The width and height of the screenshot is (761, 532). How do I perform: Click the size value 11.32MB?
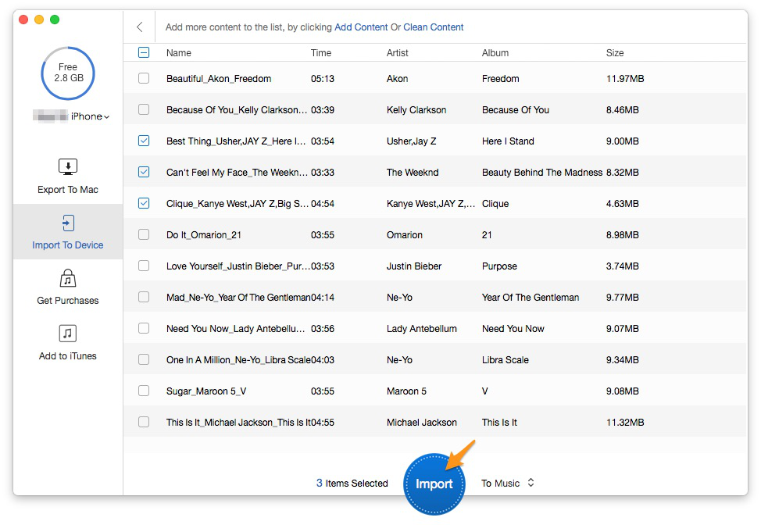pos(625,423)
